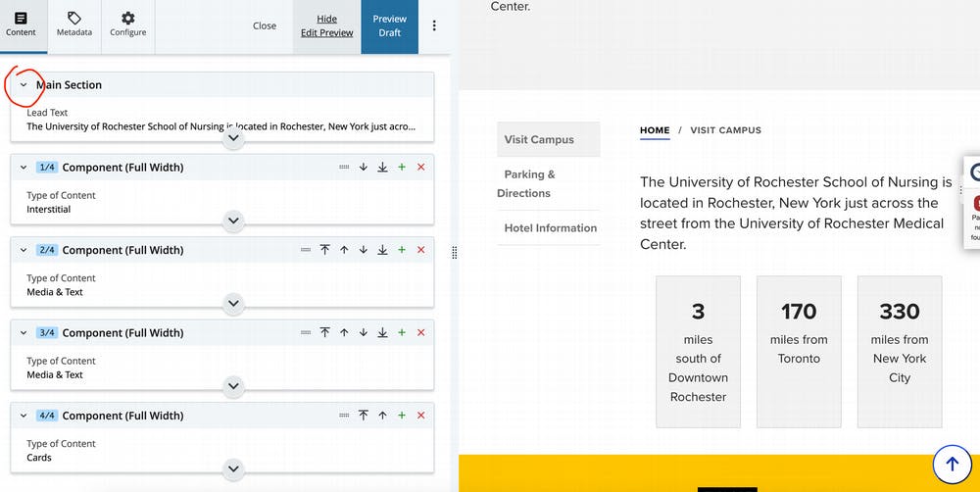Move component 3/4 up one position

(344, 332)
